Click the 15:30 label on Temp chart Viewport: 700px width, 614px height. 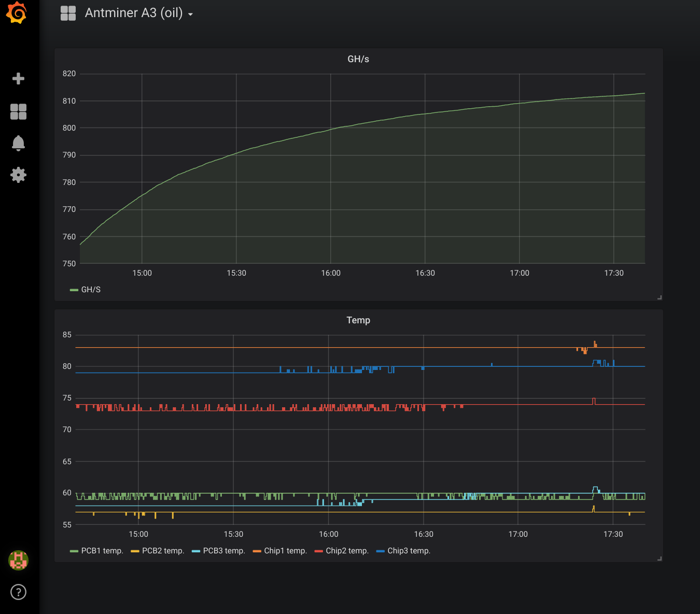coord(233,534)
